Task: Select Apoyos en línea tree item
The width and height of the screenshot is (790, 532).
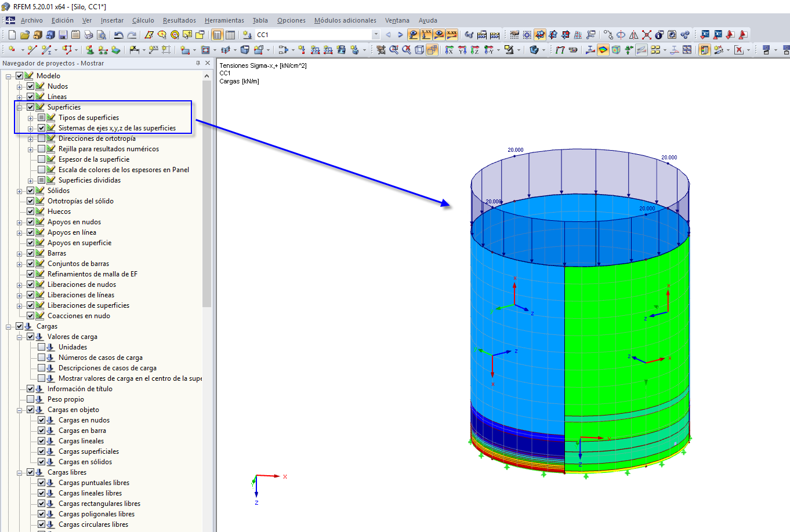Action: [x=72, y=232]
